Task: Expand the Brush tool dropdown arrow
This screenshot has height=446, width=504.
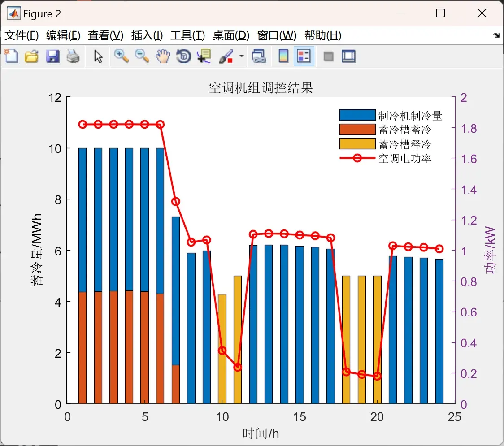Action: (242, 56)
